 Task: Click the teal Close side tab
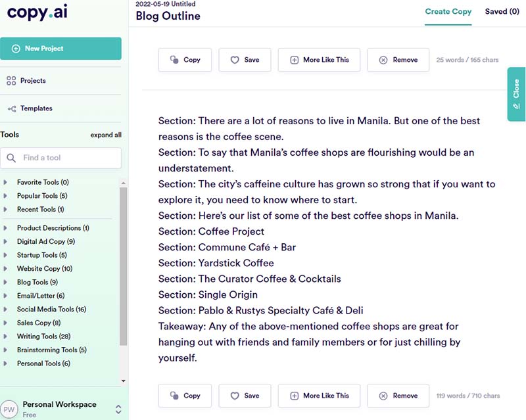pos(516,94)
